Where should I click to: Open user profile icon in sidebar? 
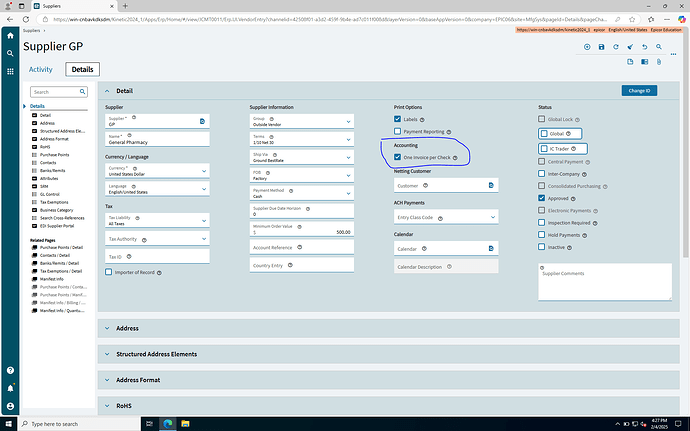click(10, 406)
